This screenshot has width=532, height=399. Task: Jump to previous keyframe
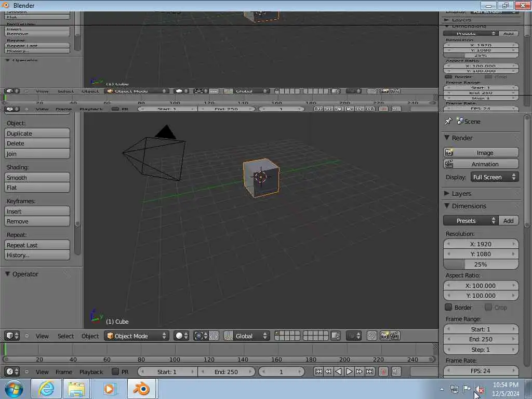click(328, 371)
